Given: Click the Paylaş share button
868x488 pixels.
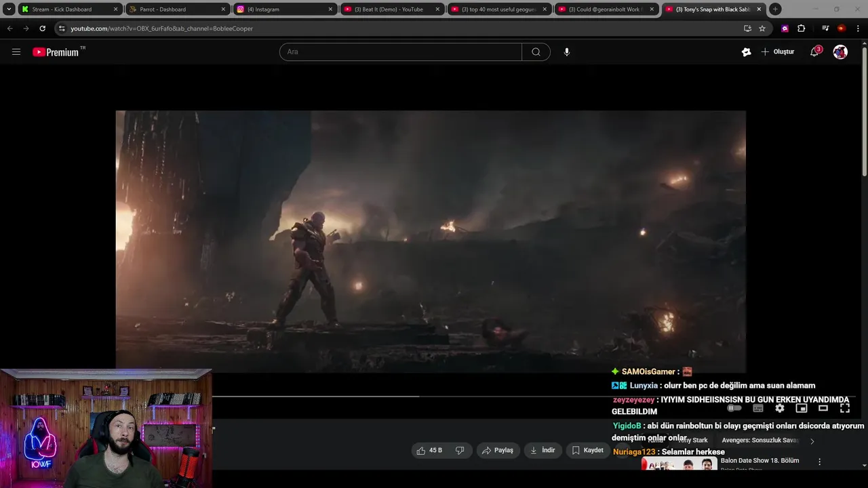Looking at the screenshot, I should coord(497,450).
